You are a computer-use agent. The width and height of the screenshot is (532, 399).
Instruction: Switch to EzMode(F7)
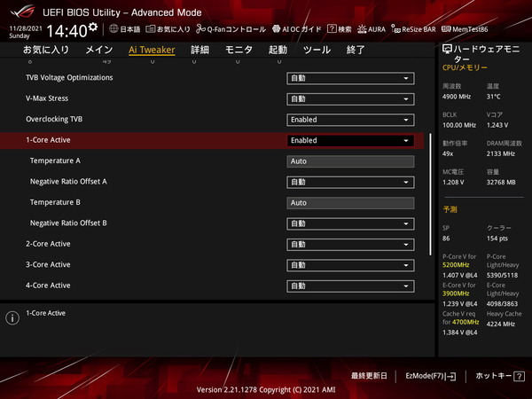431,376
